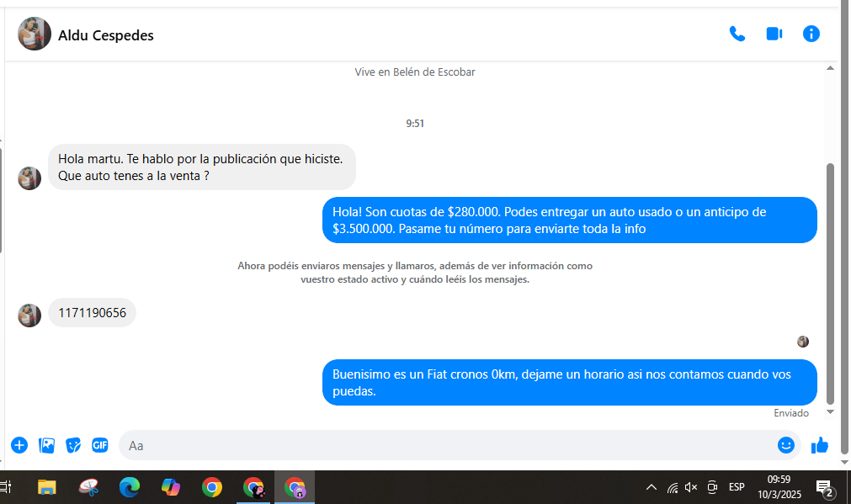The image size is (851, 504).
Task: Open File Explorer from the taskbar
Action: coord(47,487)
